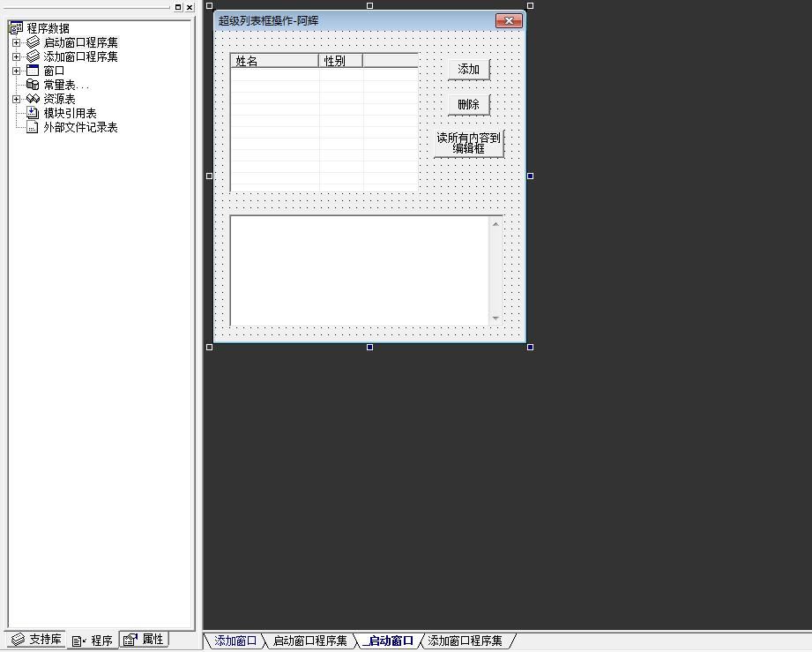This screenshot has height=652, width=812.
Task: Click the 启动窗口程序集 stack icon
Action: click(33, 42)
